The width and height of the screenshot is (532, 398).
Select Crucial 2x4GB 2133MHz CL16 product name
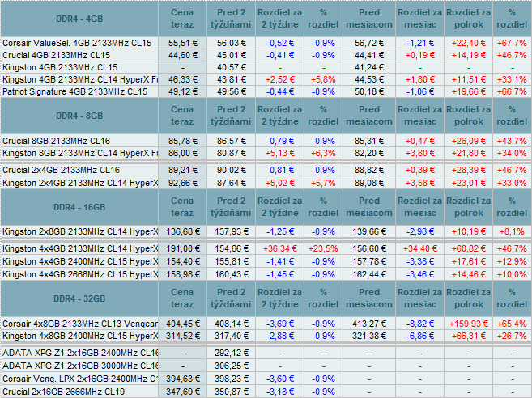click(61, 170)
